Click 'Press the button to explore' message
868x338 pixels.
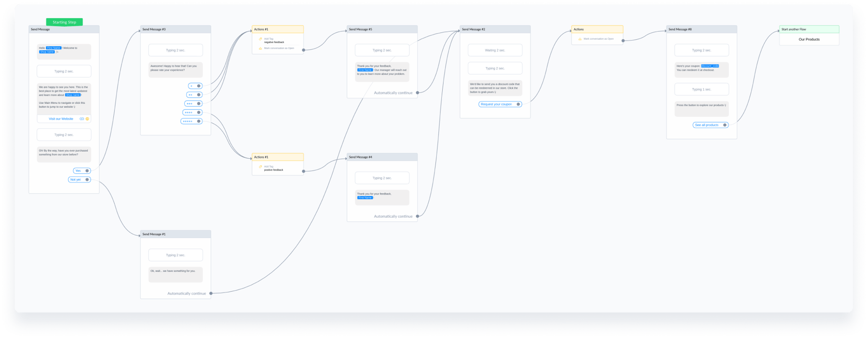(702, 109)
